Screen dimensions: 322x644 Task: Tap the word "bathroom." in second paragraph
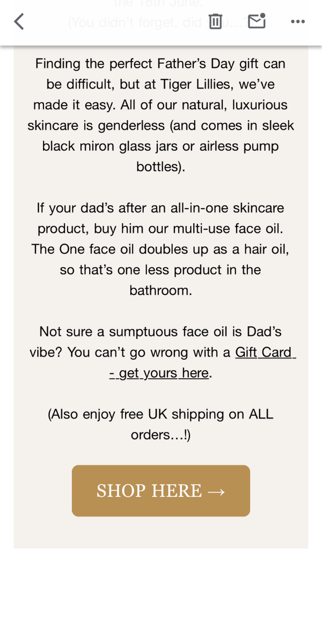160,291
